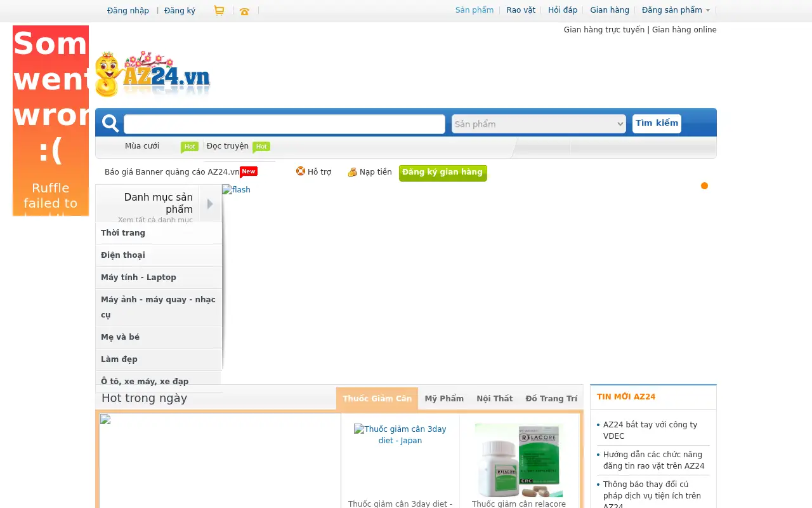Open the shopping cart icon
This screenshot has height=508, width=812.
click(219, 11)
